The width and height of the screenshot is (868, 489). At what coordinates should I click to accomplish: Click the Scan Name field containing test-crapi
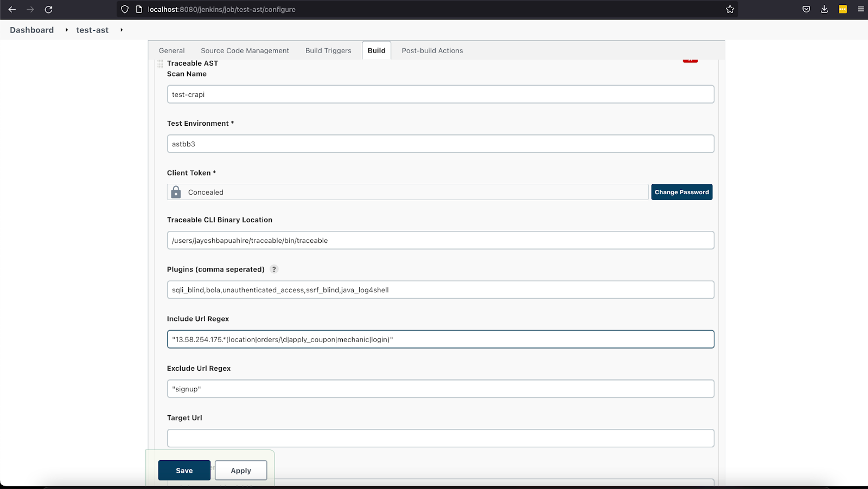click(x=441, y=94)
